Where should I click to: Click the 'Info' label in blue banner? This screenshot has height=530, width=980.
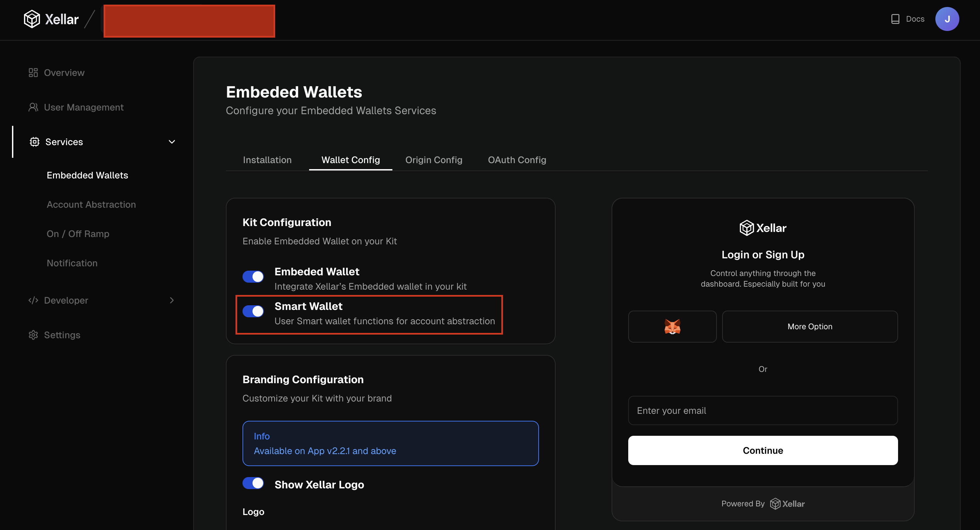click(262, 436)
